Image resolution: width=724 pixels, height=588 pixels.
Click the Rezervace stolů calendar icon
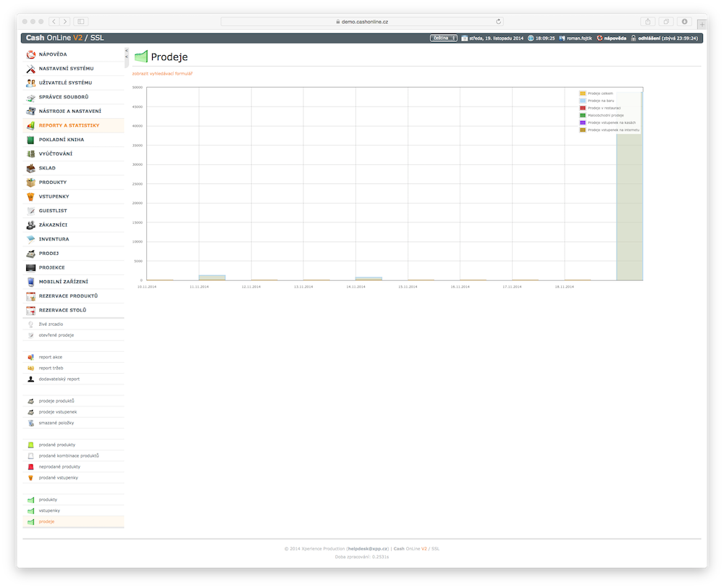[x=30, y=310]
